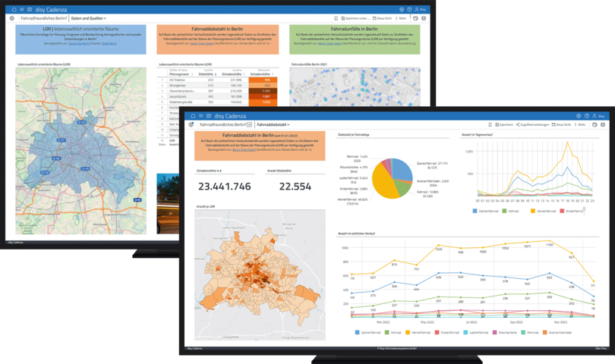Open map book icon in back window header
The image size is (615, 364).
[x=30, y=9]
